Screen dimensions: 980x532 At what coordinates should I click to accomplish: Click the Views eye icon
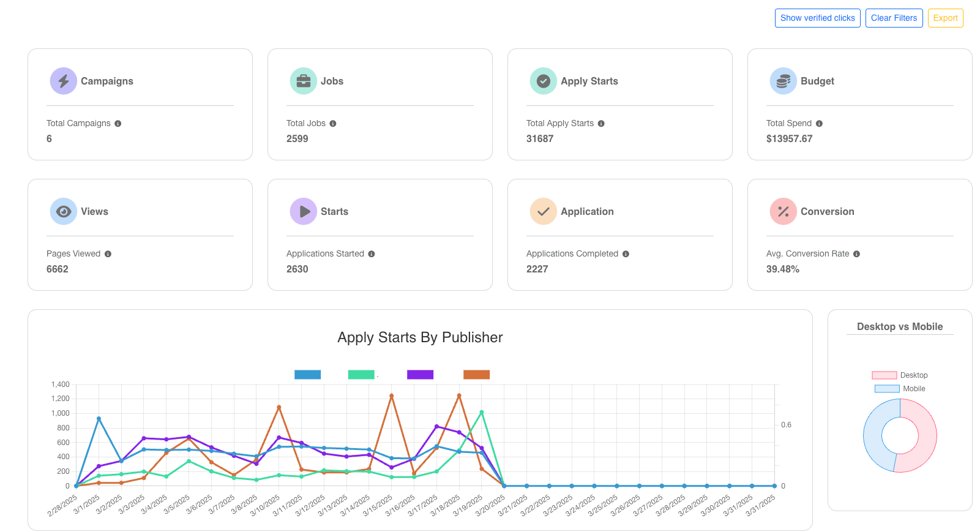64,211
